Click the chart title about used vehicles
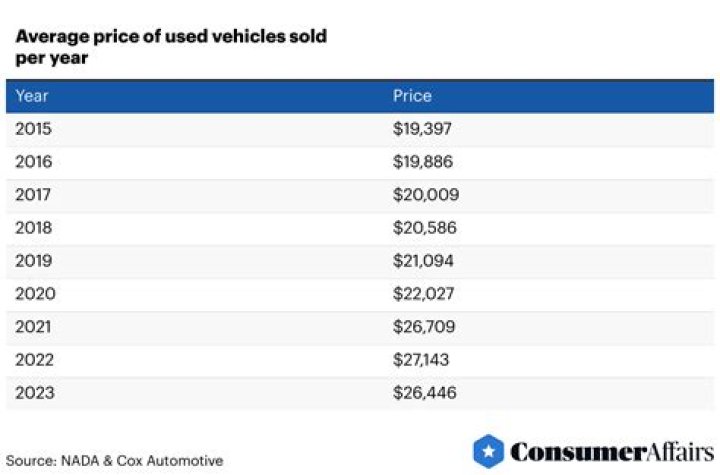 coord(170,47)
